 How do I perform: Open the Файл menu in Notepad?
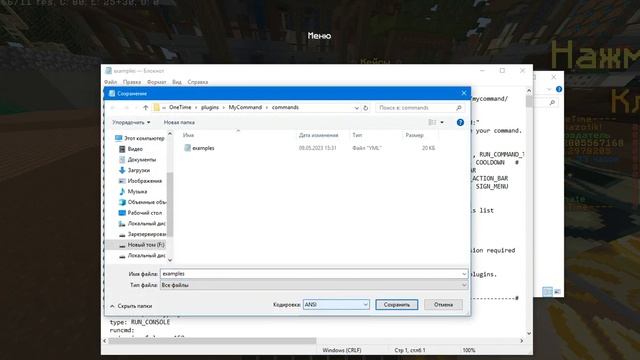(x=110, y=82)
